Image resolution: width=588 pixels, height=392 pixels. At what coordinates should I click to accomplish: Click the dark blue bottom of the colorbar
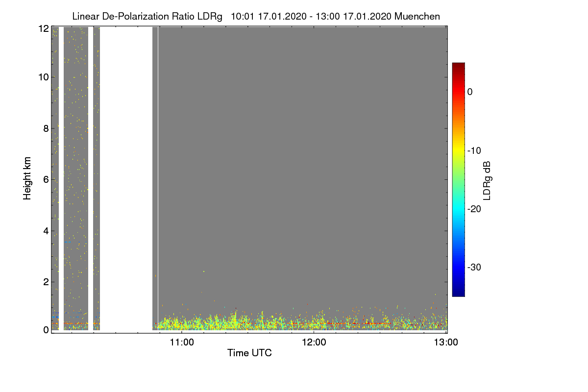tap(458, 293)
